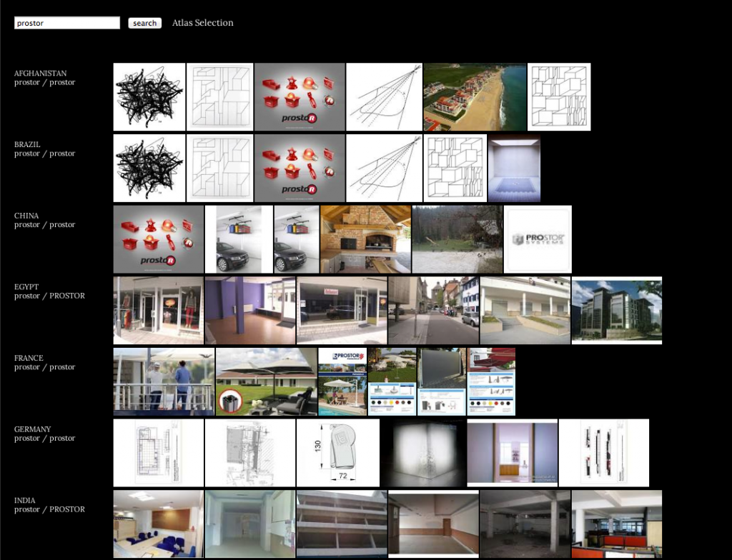Select the CHINA country label
The image size is (732, 560).
point(26,216)
